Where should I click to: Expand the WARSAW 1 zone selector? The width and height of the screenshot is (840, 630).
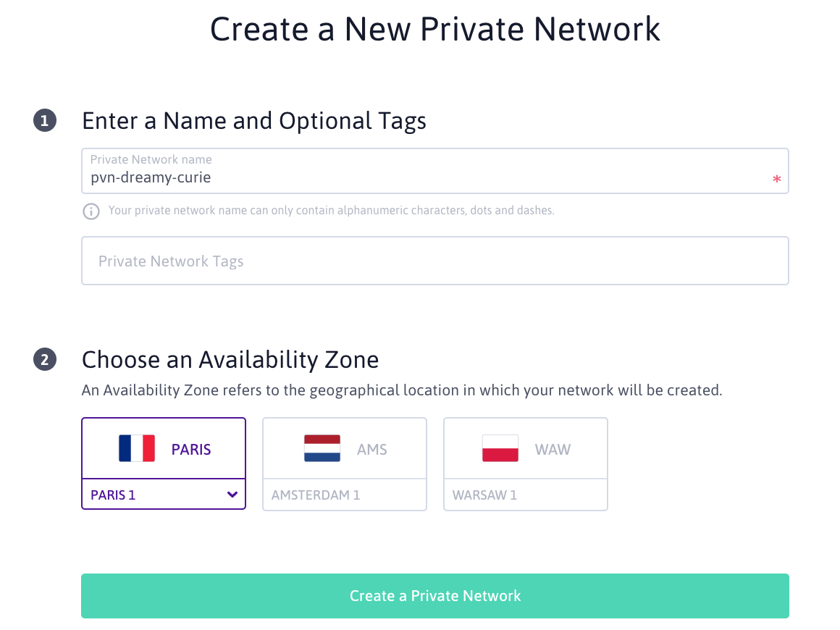point(526,495)
